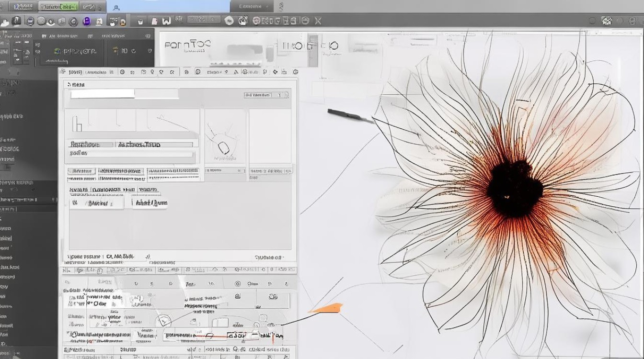Click the checkered icon in top-right corner
644x359 pixels.
(x=607, y=21)
